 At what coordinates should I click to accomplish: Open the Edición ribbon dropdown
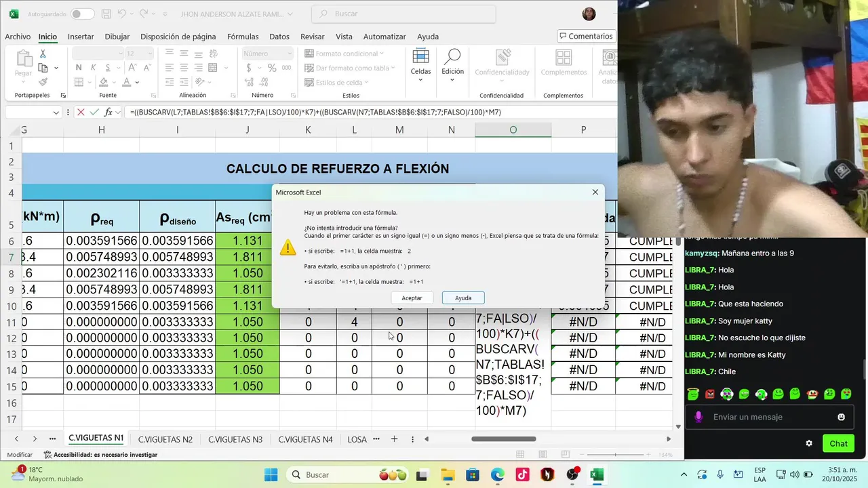coord(452,64)
